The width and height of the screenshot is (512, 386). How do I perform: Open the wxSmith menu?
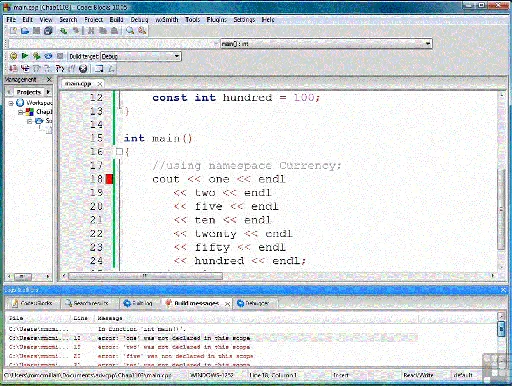click(x=167, y=20)
